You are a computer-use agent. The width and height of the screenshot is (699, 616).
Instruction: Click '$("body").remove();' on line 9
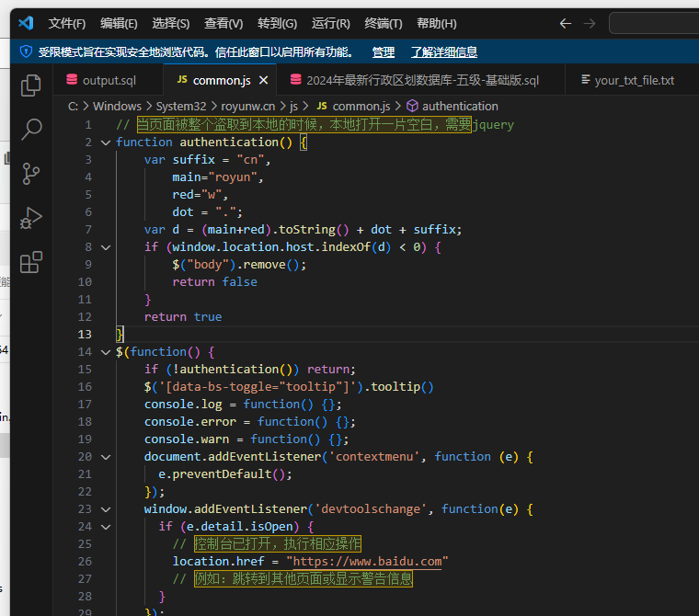click(239, 265)
